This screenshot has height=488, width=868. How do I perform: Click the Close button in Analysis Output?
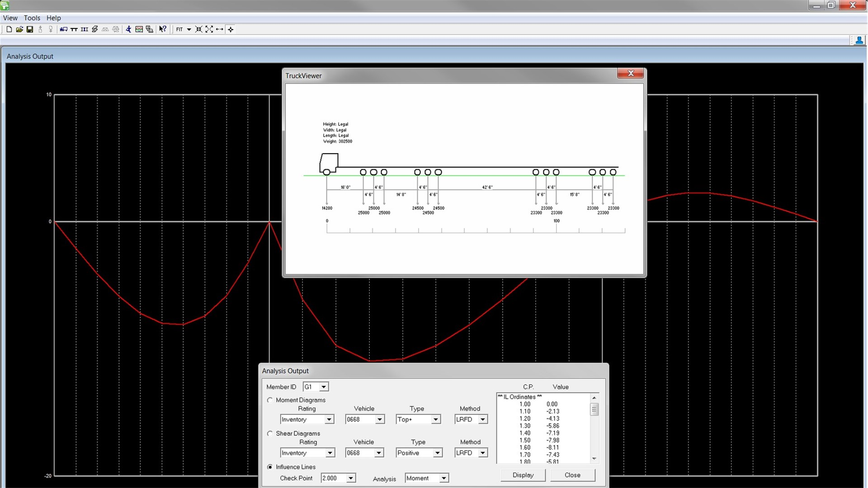(x=572, y=475)
